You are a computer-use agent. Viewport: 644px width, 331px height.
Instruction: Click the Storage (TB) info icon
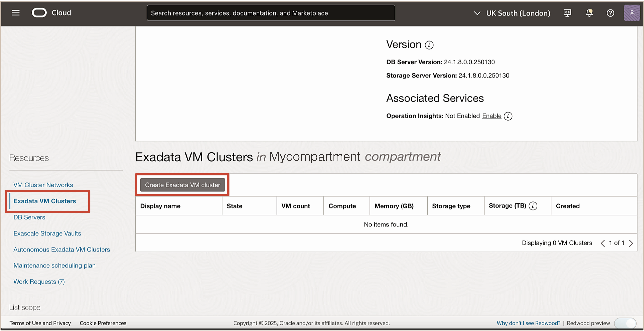coord(533,206)
